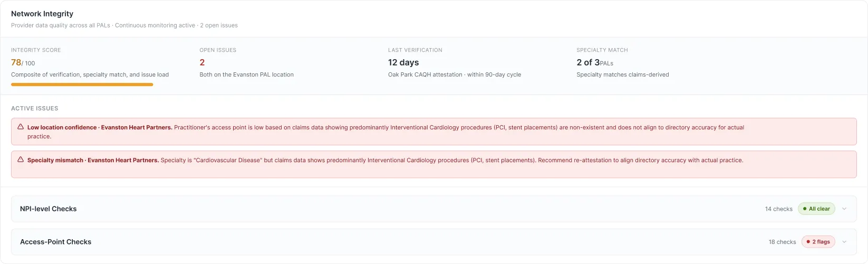
Task: Click the integrity score progress bar
Action: (82, 84)
